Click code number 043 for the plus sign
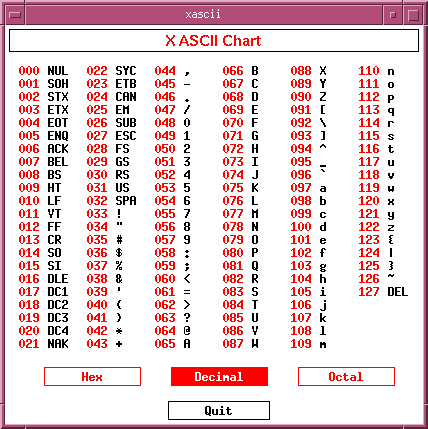Image resolution: width=428 pixels, height=429 pixels. (97, 344)
